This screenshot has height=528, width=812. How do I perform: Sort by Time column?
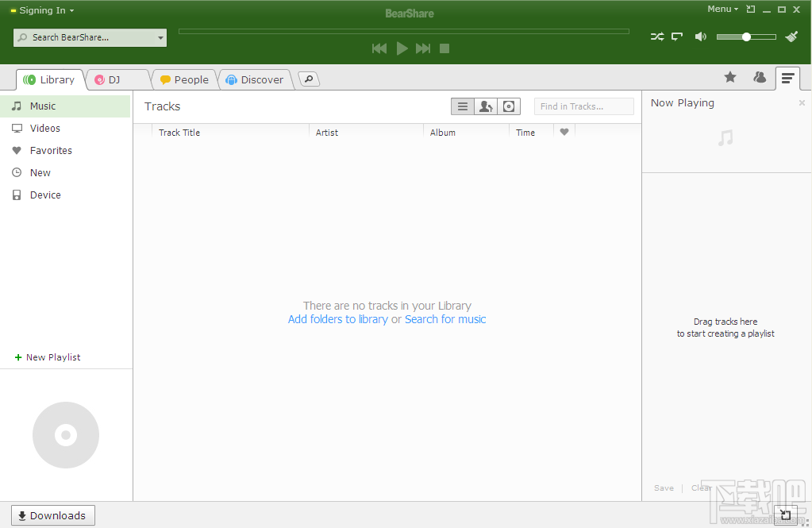point(531,133)
